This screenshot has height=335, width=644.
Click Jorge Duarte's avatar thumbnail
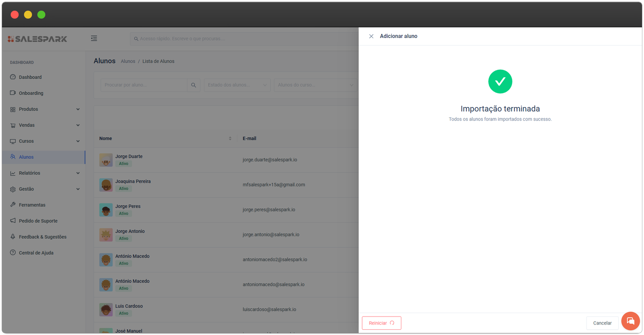click(106, 160)
